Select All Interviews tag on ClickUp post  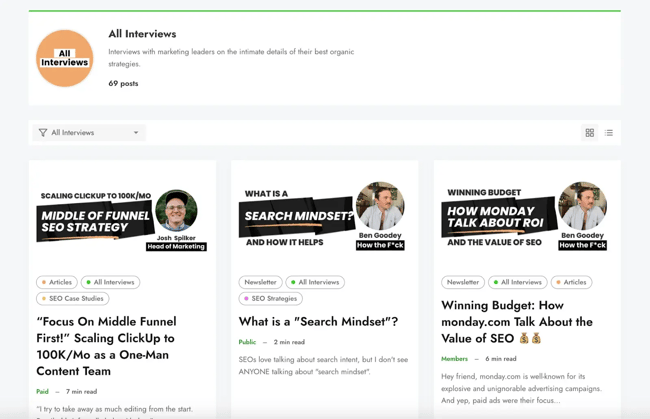click(x=110, y=282)
